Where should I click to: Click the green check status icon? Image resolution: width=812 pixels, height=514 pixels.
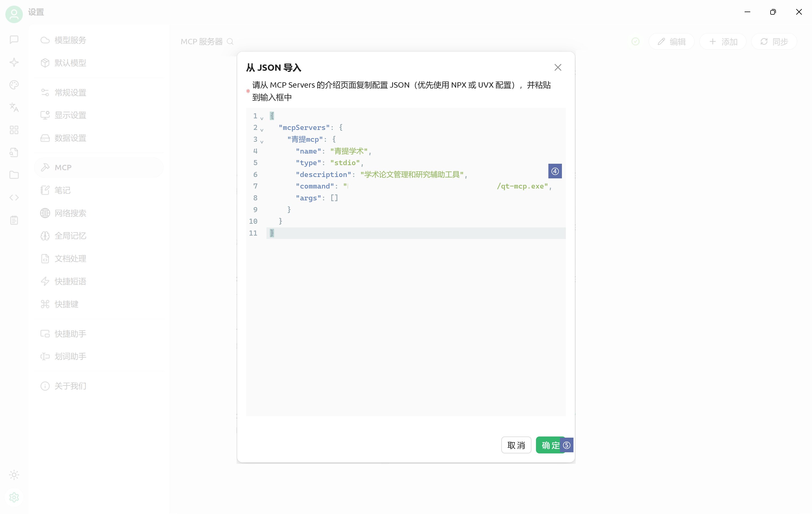tap(635, 41)
